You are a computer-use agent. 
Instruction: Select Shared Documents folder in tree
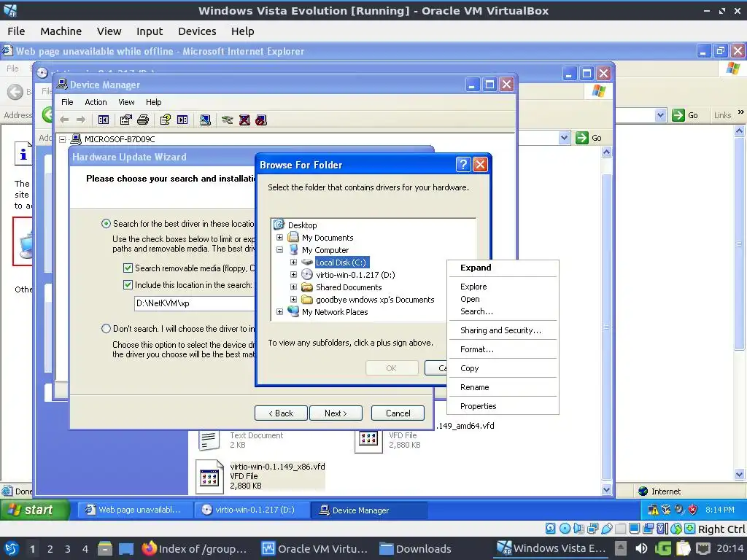click(349, 287)
